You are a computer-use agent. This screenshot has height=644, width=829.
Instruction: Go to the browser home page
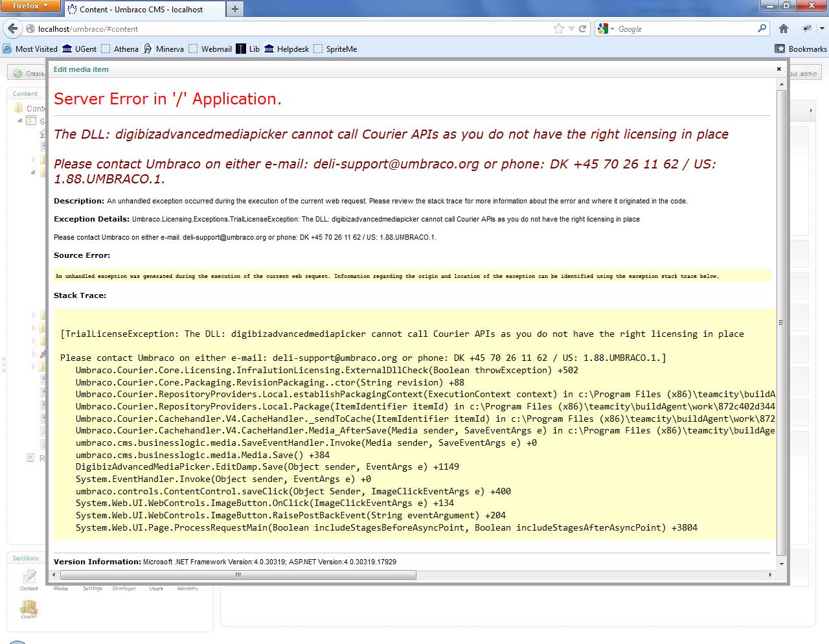784,29
